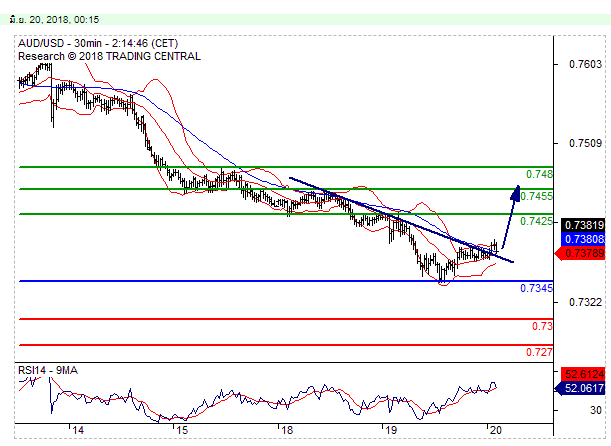Click the RSI axis label 30
The height and width of the screenshot is (446, 611).
pyautogui.click(x=596, y=410)
